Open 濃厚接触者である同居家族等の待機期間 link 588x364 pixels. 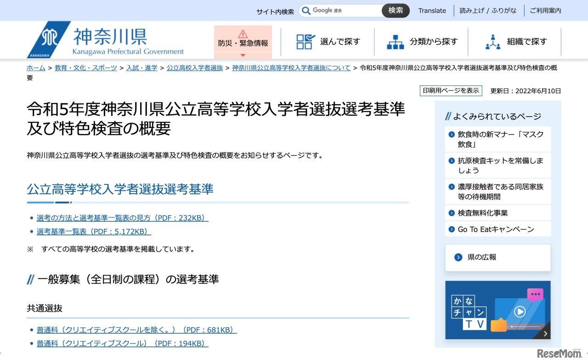point(498,191)
